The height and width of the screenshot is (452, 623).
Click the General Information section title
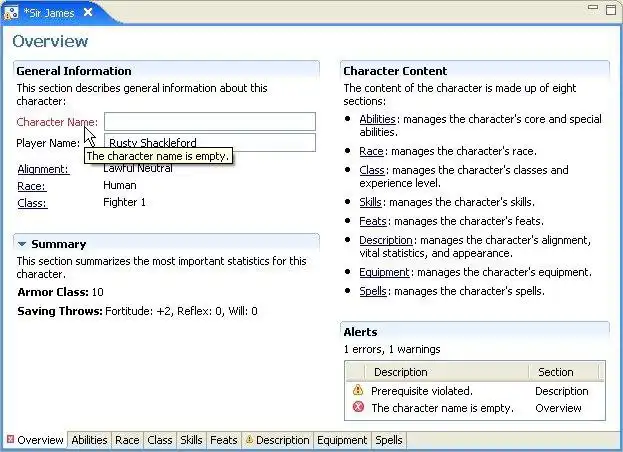click(x=74, y=71)
